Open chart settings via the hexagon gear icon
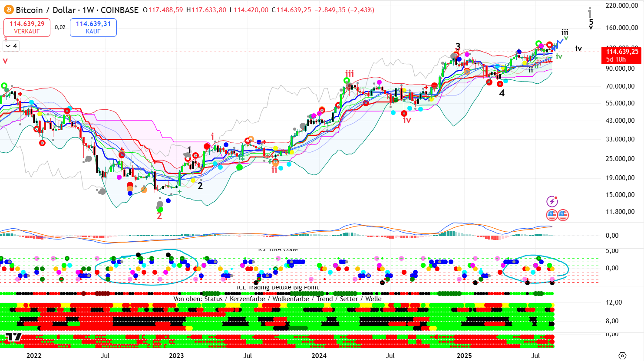This screenshot has width=644, height=361. [x=622, y=356]
